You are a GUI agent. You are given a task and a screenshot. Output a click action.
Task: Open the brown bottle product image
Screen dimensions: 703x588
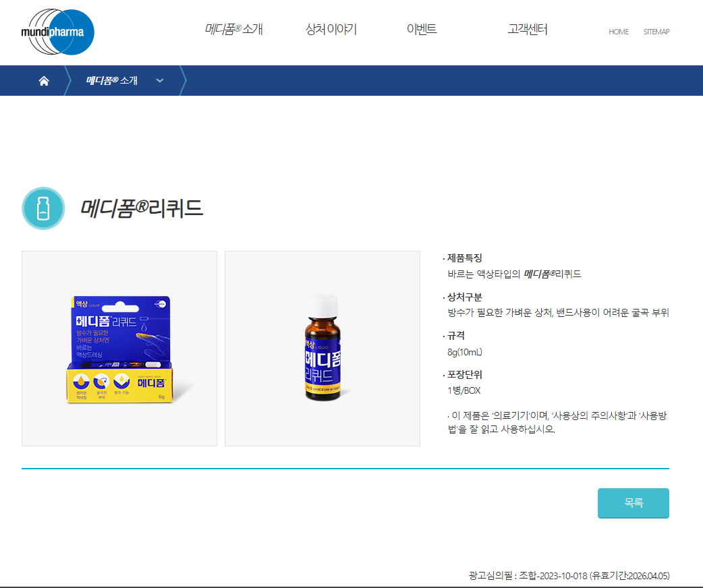point(322,349)
